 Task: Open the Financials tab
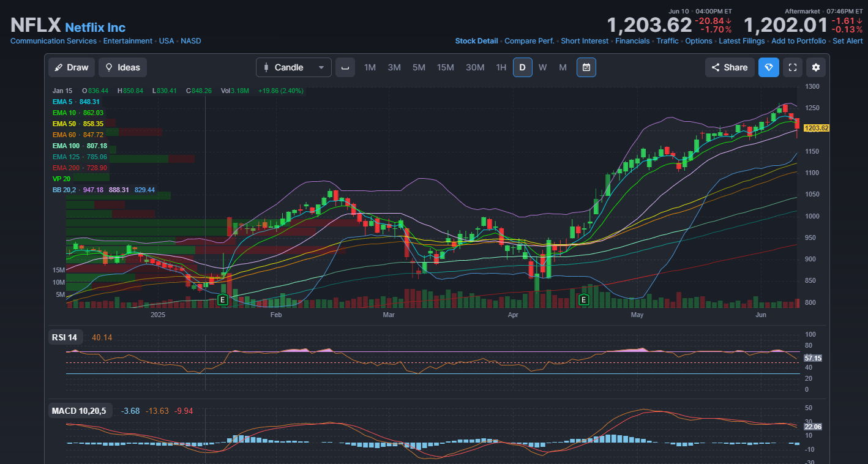pos(632,41)
